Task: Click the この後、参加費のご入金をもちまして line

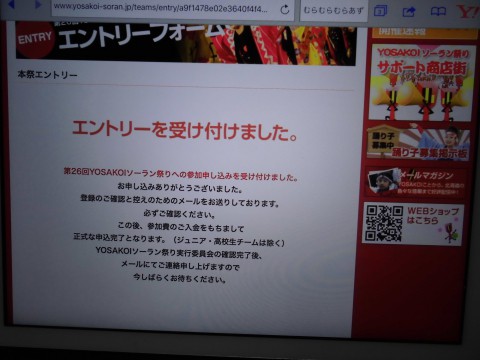Action: point(181,227)
